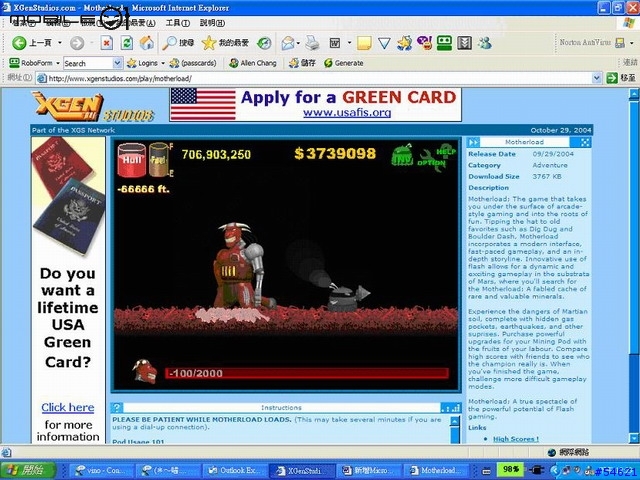Go back with the 上一頁 button
Viewport: 640px width, 480px height.
[x=31, y=42]
